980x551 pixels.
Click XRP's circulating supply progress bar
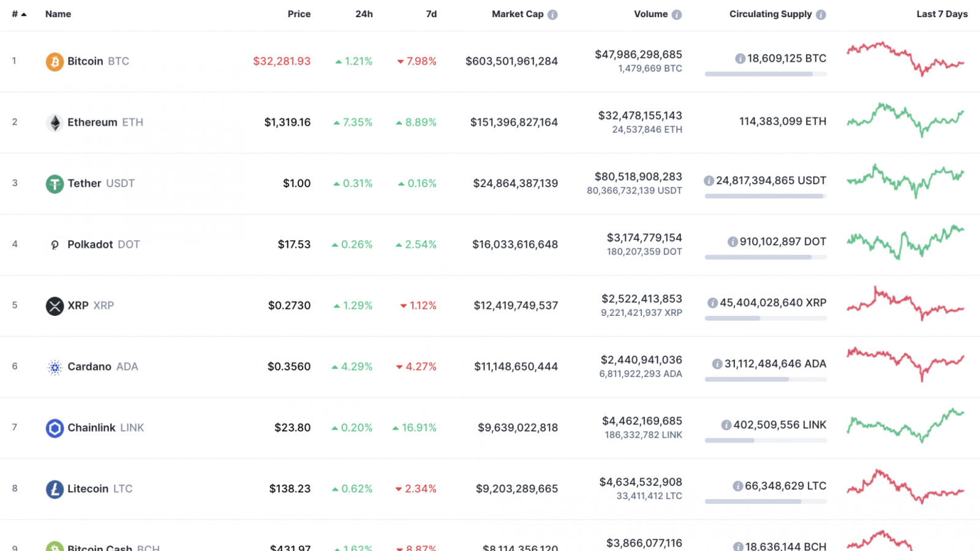766,318
